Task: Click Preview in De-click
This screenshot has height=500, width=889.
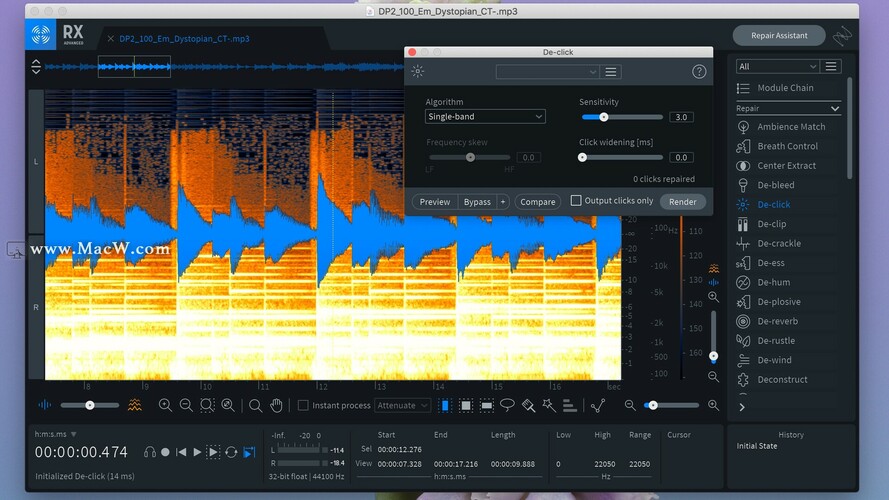Action: coord(435,202)
